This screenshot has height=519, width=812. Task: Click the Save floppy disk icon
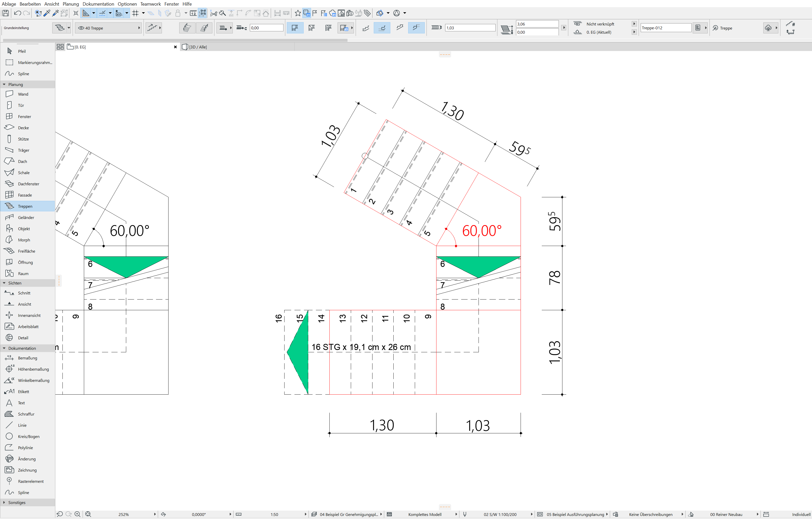[5, 13]
